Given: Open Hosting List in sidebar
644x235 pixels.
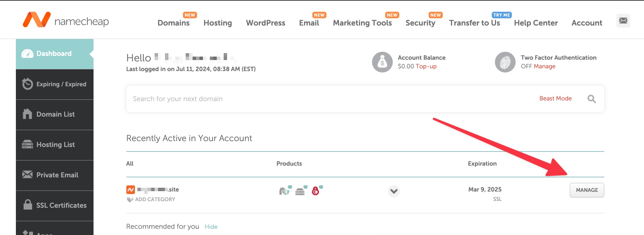Looking at the screenshot, I should (x=55, y=145).
